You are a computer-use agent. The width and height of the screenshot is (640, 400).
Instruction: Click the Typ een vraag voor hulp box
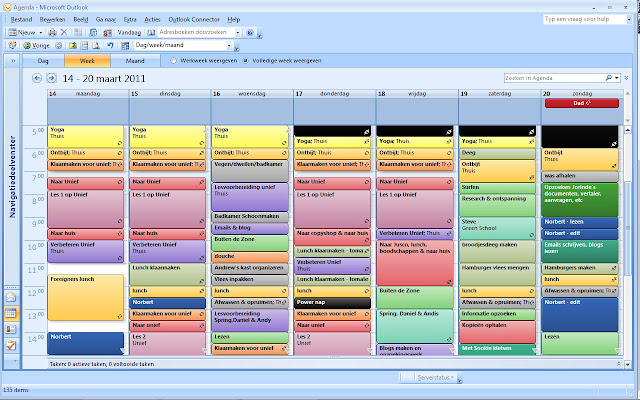pyautogui.click(x=584, y=19)
